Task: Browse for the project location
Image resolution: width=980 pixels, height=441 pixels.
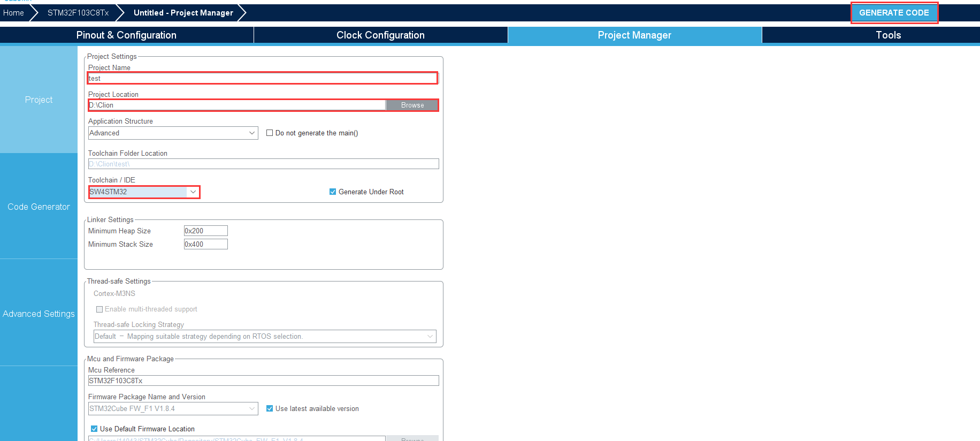Action: tap(412, 105)
